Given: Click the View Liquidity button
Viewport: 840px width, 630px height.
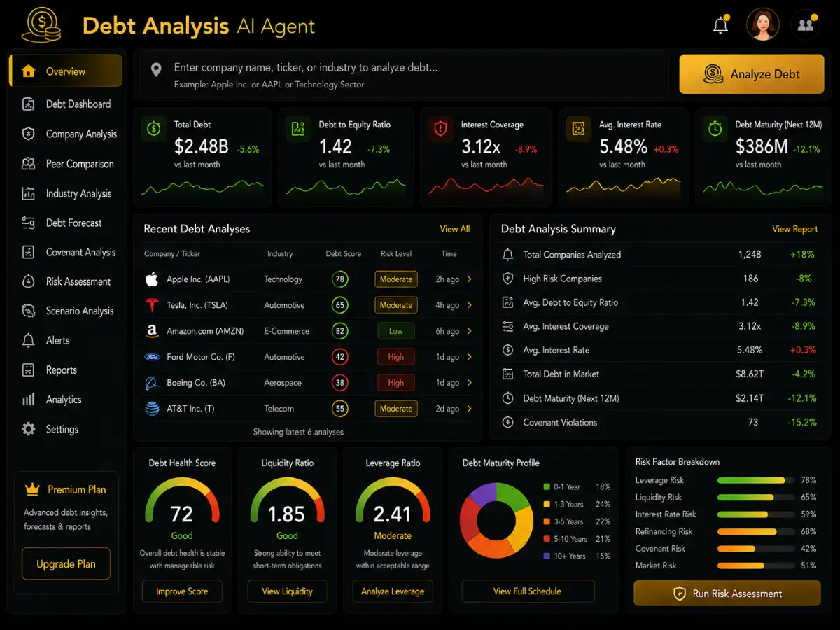Looking at the screenshot, I should point(287,591).
